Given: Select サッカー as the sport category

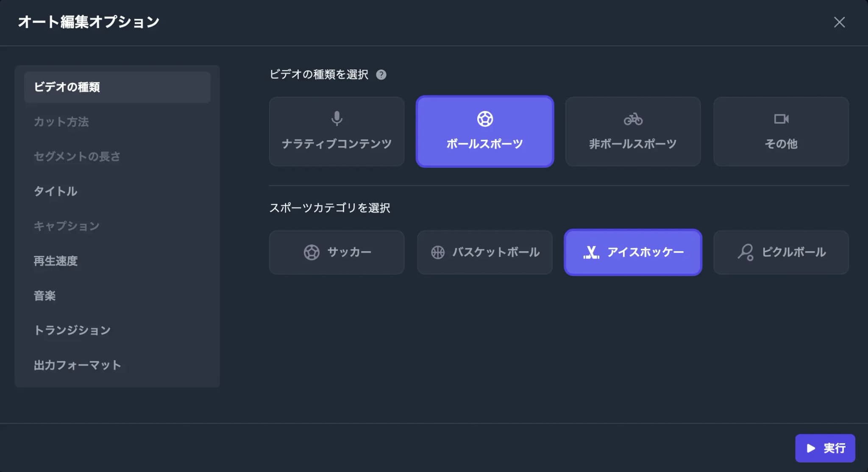Looking at the screenshot, I should pyautogui.click(x=336, y=252).
